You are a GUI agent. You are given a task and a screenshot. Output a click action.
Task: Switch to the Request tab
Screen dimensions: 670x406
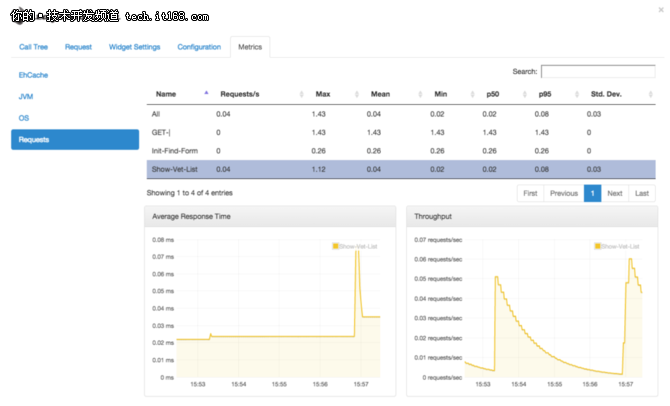point(78,47)
